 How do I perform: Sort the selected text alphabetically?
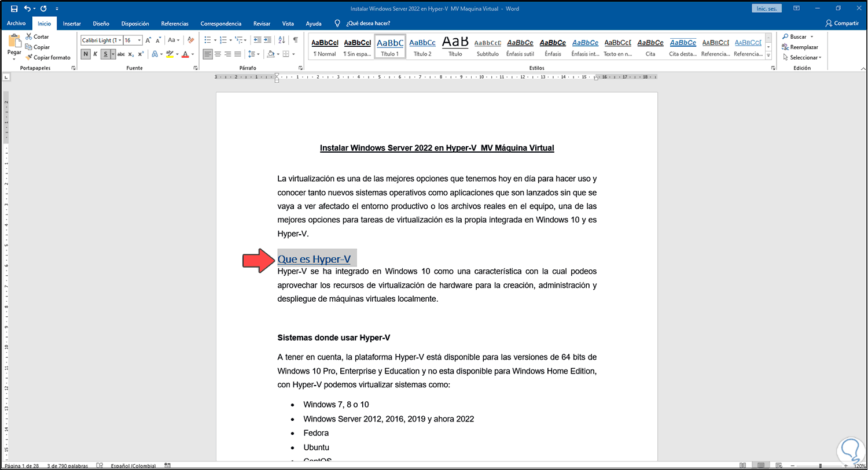pos(282,40)
